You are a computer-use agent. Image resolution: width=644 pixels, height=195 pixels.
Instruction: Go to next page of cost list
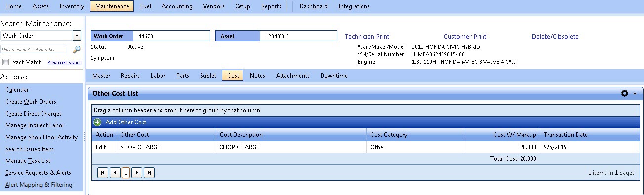[x=137, y=173]
